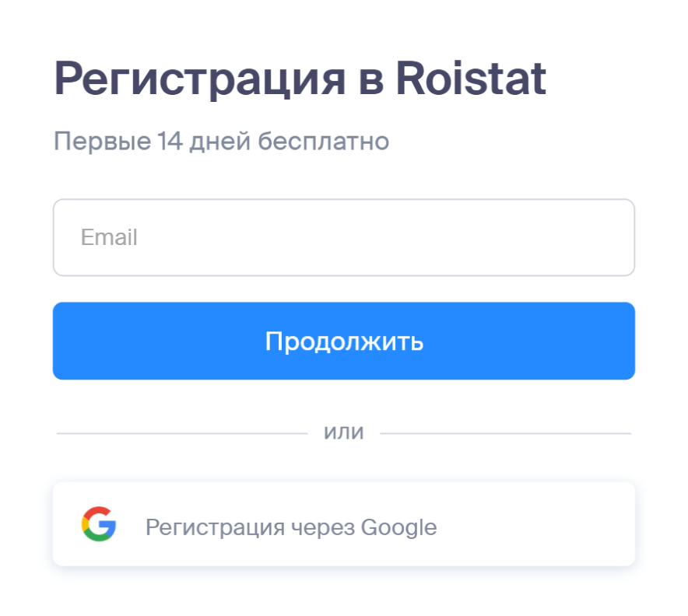Click the Первые 14 дней бесплатно subtitle
The image size is (688, 616).
pyautogui.click(x=221, y=142)
